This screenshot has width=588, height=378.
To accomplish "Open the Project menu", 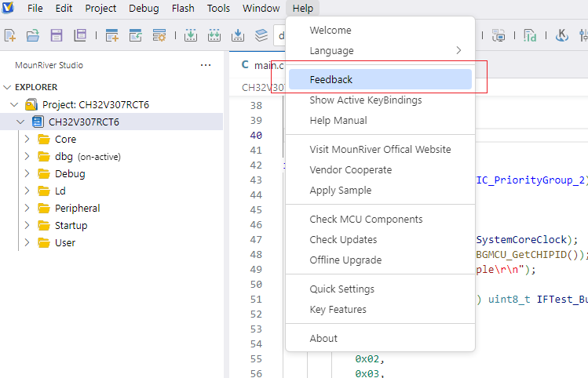I will pyautogui.click(x=100, y=8).
